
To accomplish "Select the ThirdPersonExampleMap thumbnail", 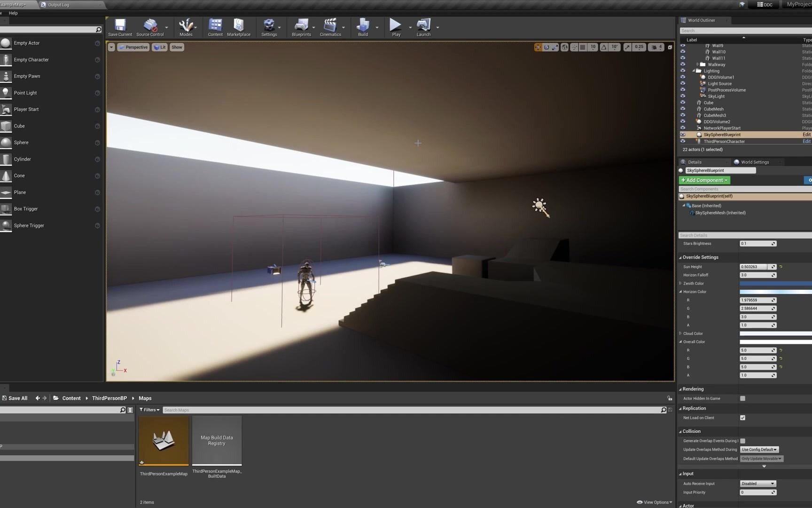I will pos(164,440).
